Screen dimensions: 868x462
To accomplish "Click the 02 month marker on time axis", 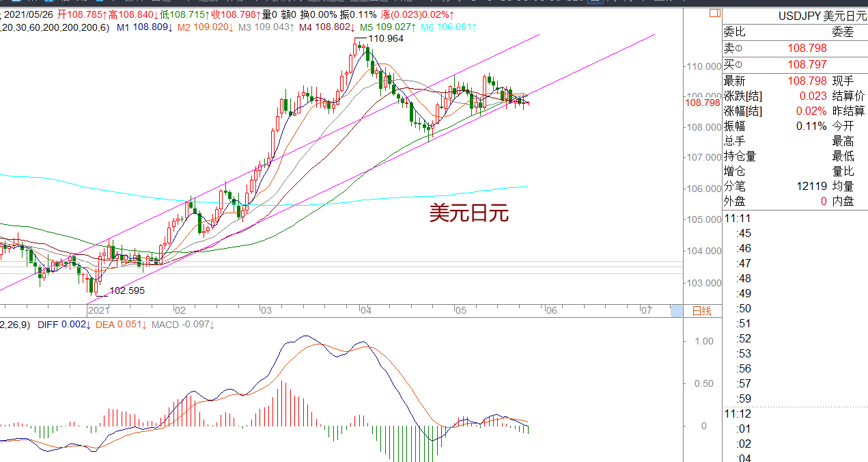I will tap(180, 310).
